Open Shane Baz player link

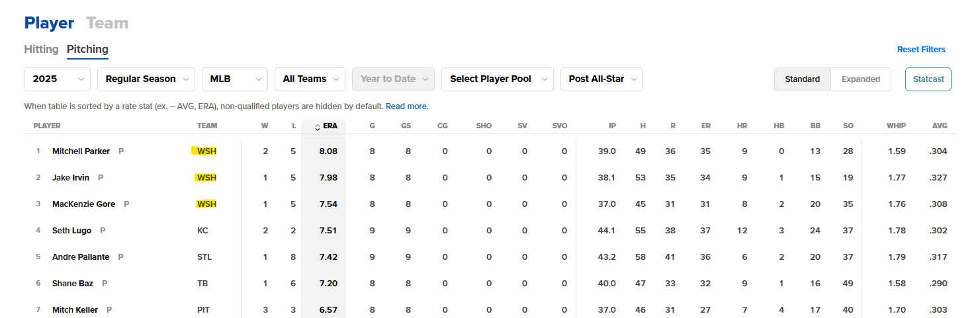tap(73, 283)
